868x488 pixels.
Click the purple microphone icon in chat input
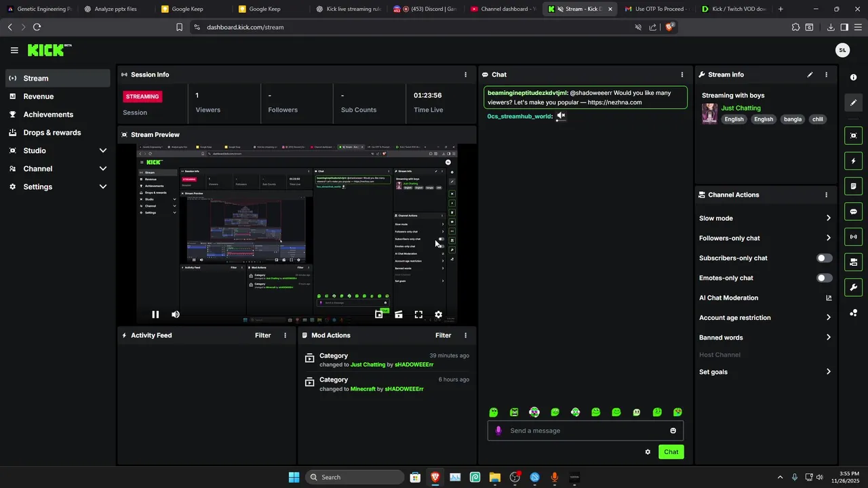tap(499, 430)
